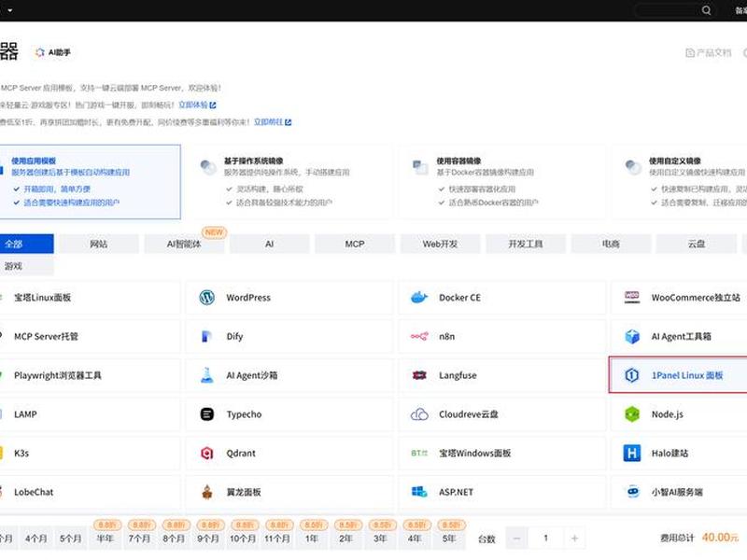747x560 pixels.
Task: Choose the n8n workflow icon
Action: tap(419, 337)
